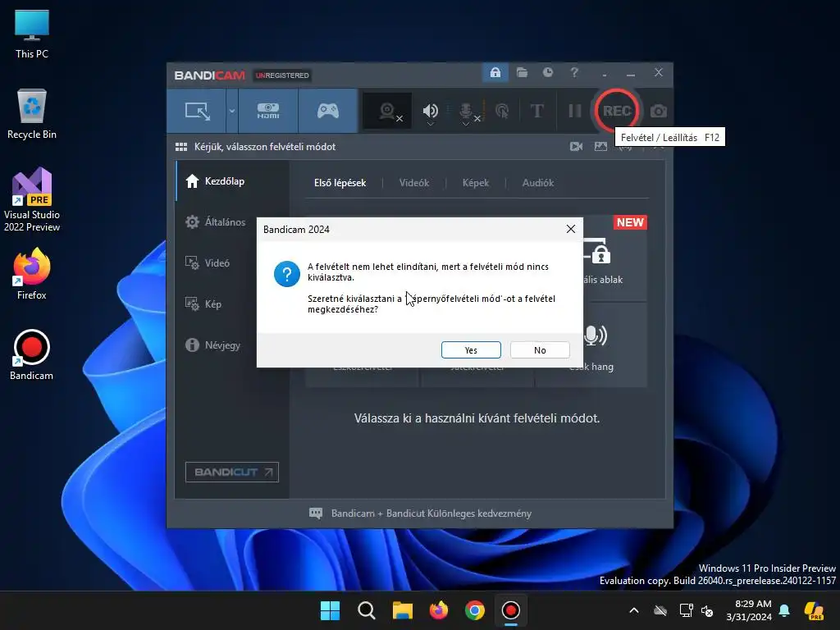Click the network display tray icon

(x=686, y=610)
